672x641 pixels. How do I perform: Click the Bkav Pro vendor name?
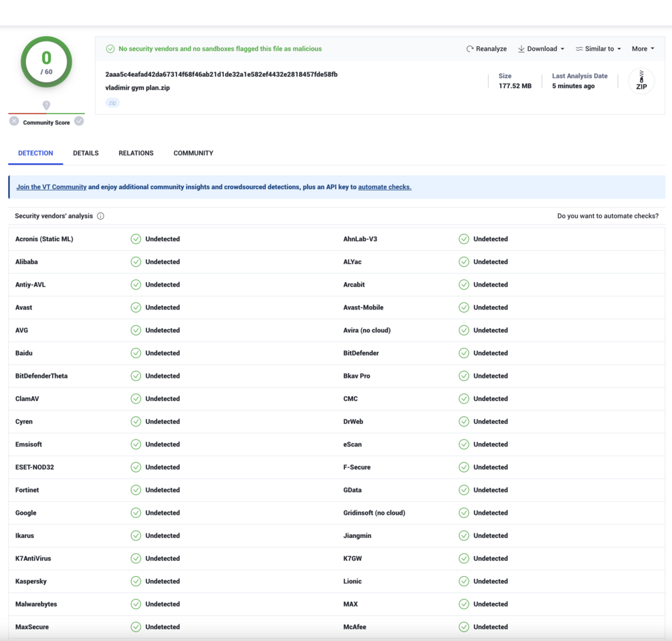pos(356,376)
